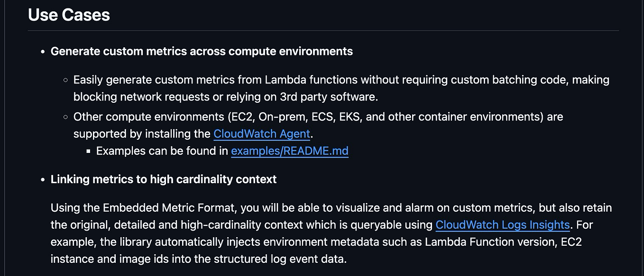
Task: Click the words 'Examples can be found in'
Action: (x=162, y=151)
